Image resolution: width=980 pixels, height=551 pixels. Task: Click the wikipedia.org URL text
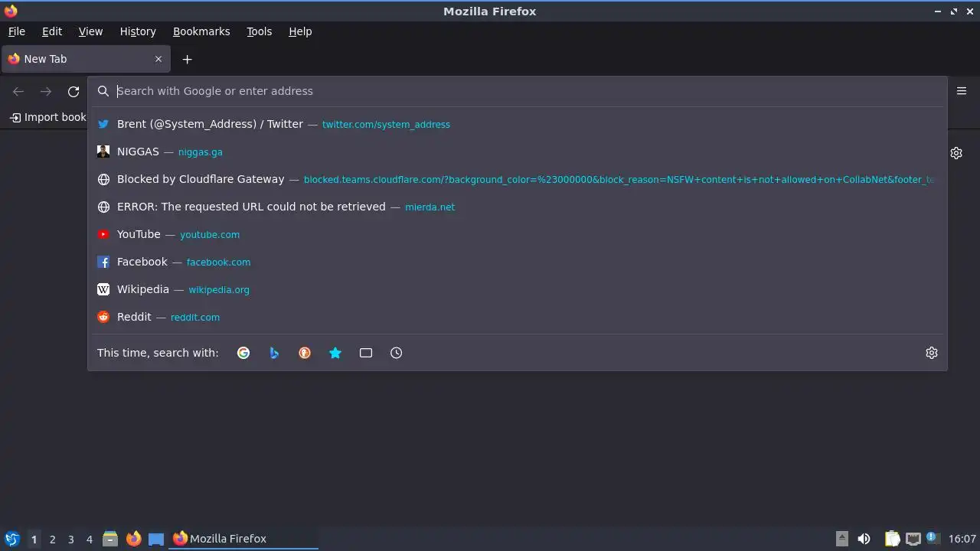tap(219, 290)
